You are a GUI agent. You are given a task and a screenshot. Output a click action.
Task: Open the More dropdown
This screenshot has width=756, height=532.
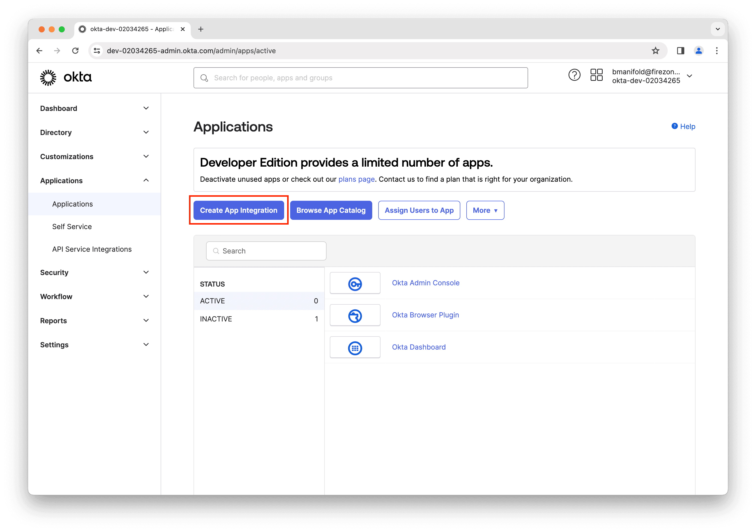coord(485,210)
